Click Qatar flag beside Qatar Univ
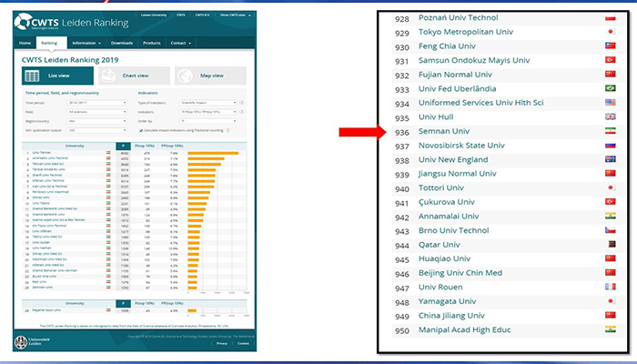This screenshot has width=637, height=364. 612,244
